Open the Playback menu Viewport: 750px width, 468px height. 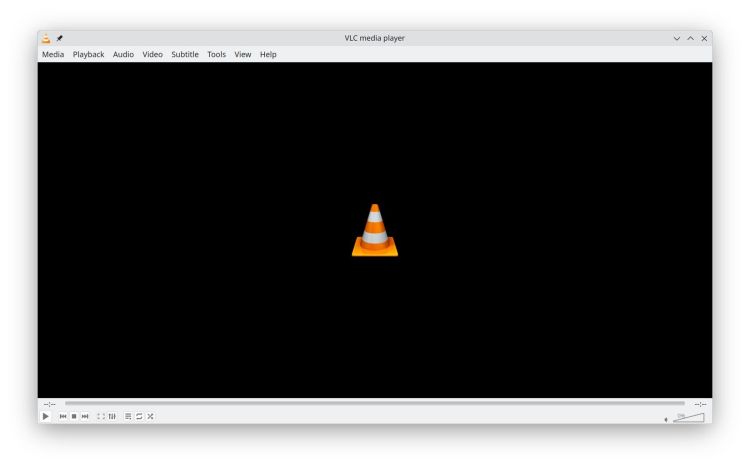[x=88, y=54]
